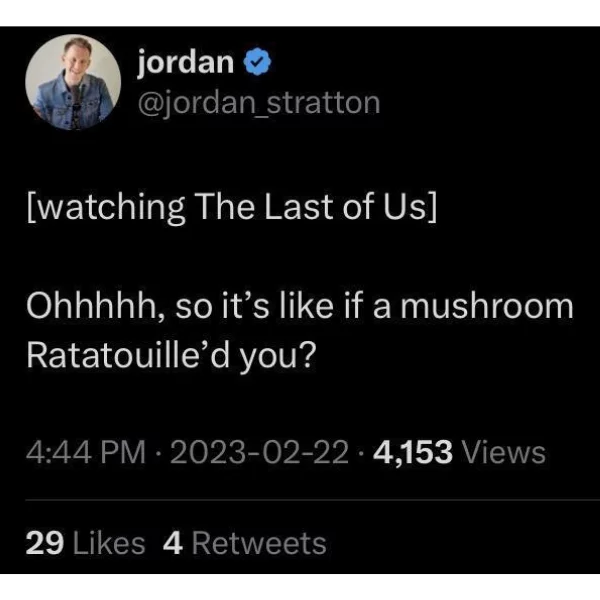Image resolution: width=600 pixels, height=600 pixels.
Task: Click the number 29 before Likes
Action: (x=45, y=543)
